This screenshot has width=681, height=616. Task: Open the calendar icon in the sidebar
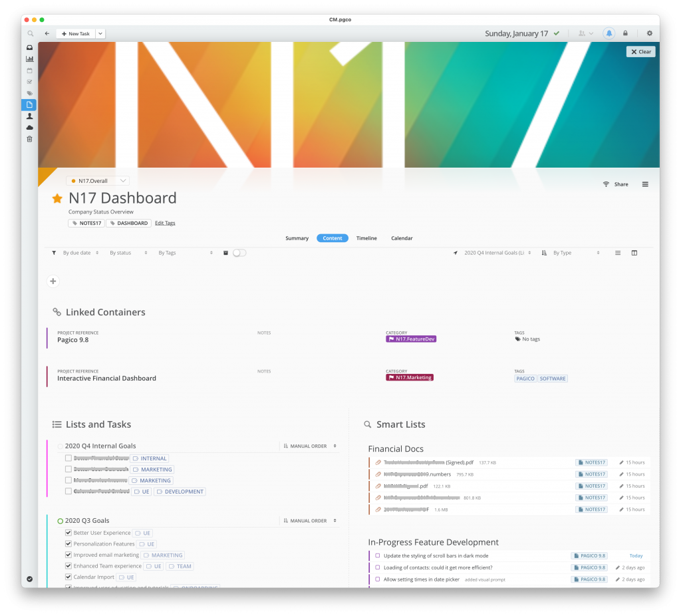tap(29, 71)
